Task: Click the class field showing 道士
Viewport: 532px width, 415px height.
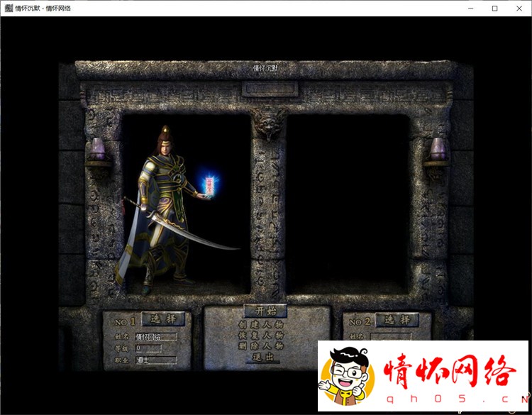Action: point(155,360)
